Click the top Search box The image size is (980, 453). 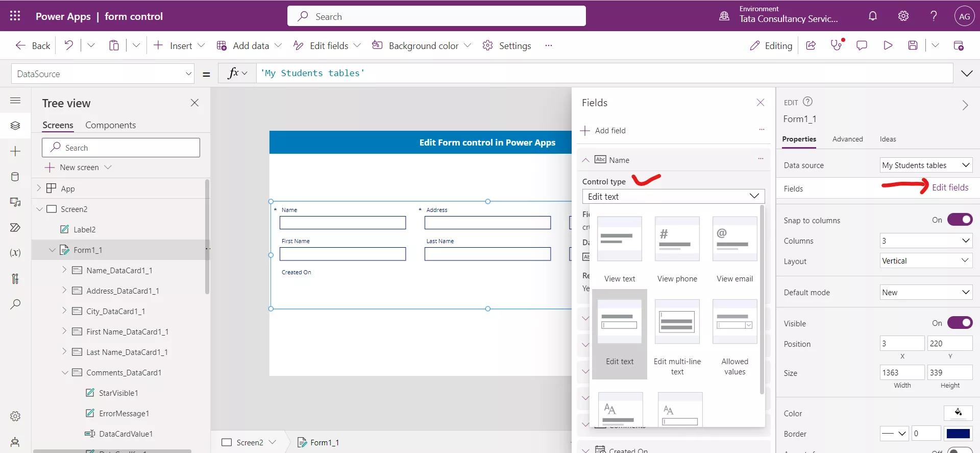pos(436,16)
